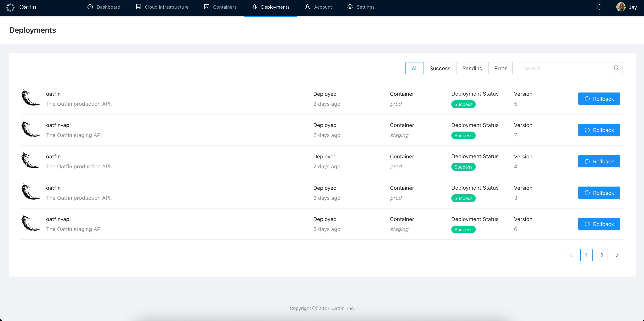Click Jay's profile avatar
Viewport: 644px width, 321px height.
point(621,7)
